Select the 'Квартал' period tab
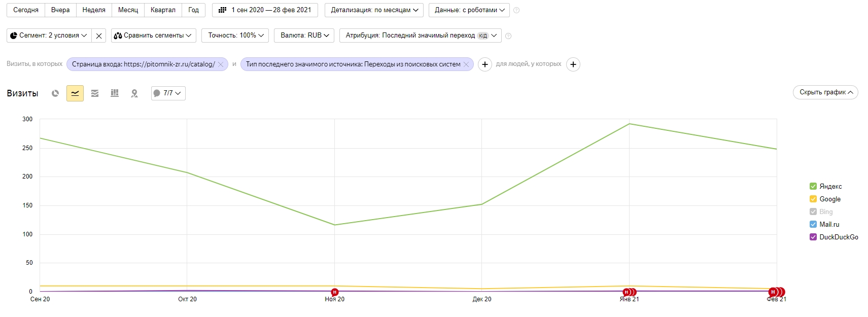The image size is (868, 317). click(x=163, y=10)
